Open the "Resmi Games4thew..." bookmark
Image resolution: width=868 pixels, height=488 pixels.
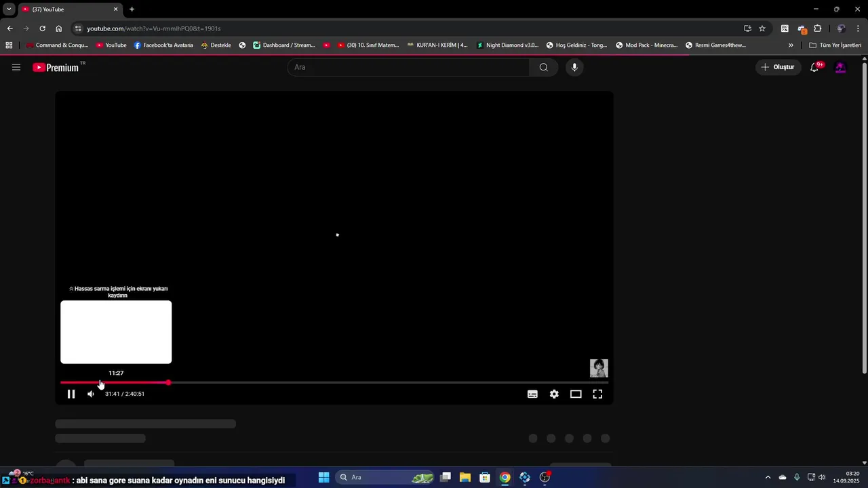click(715, 45)
